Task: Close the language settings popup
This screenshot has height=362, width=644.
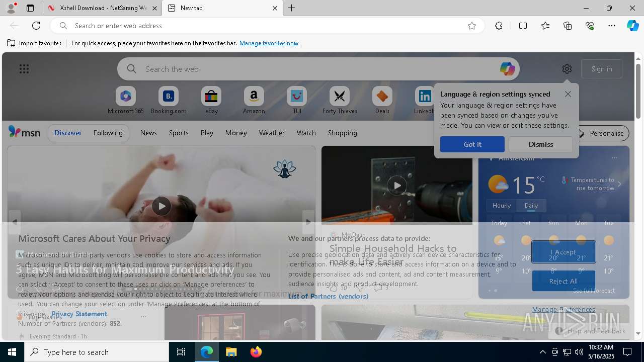Action: [568, 94]
